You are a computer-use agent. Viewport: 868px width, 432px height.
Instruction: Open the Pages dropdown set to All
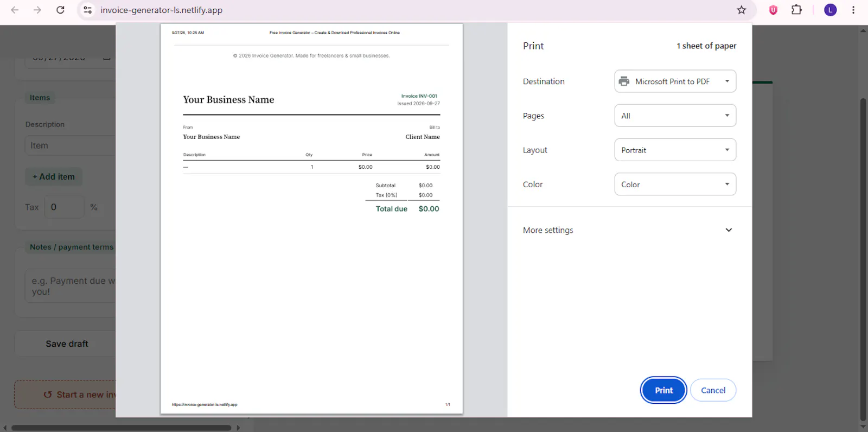coord(675,116)
